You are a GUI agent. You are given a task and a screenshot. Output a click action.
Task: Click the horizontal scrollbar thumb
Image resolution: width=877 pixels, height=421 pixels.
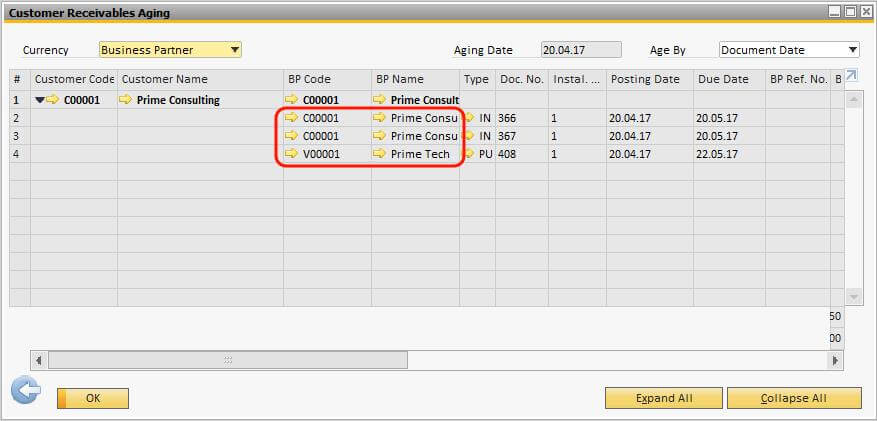click(x=228, y=361)
